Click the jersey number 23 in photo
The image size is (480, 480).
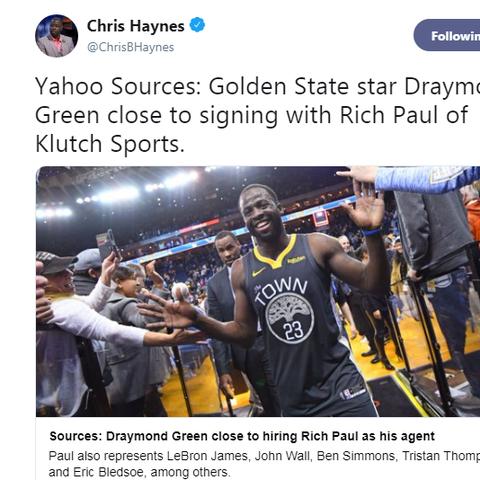[x=293, y=330]
